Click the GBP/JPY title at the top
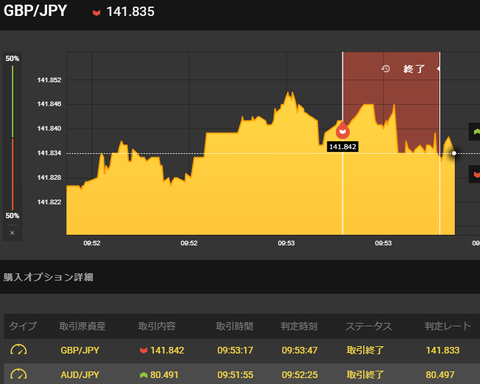The width and height of the screenshot is (480, 384). point(35,11)
